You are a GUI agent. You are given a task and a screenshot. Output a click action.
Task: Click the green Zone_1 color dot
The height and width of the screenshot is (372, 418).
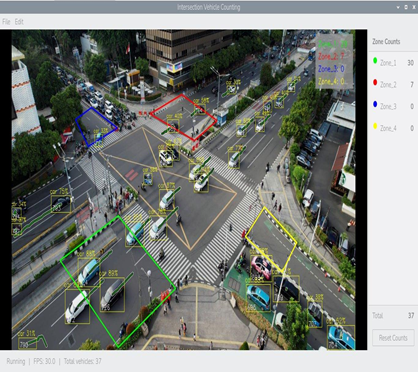click(375, 61)
